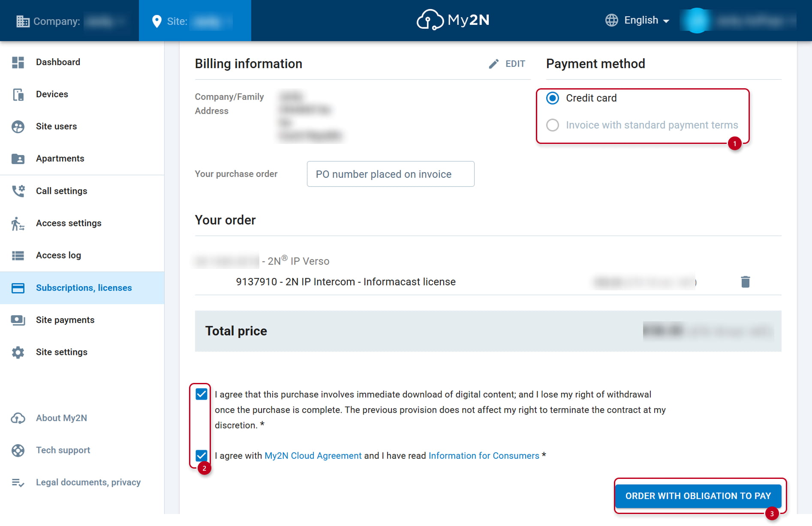Click the Subscriptions card icon

[x=18, y=288]
